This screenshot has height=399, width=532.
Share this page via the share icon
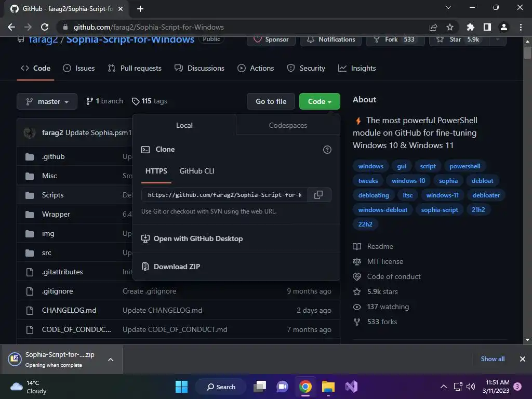coord(433,27)
